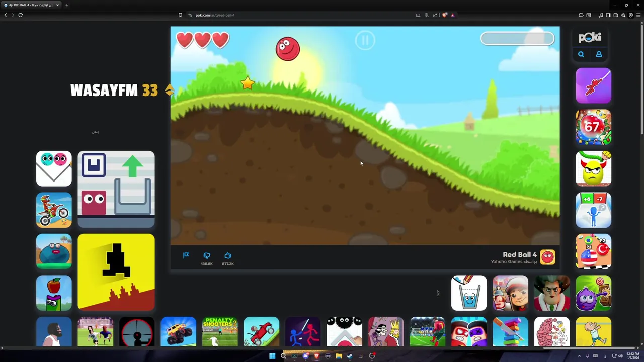
Task: Open the free kick football wall game
Action: click(x=427, y=332)
